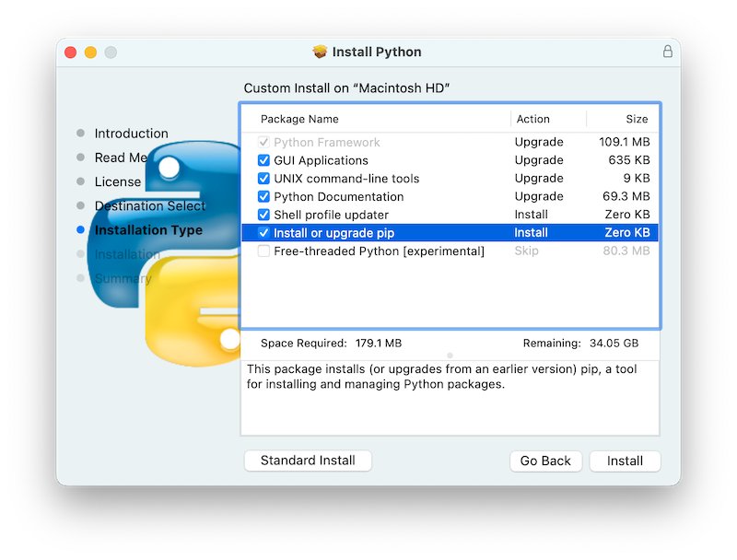Select the Destination Select step
The width and height of the screenshot is (737, 560).
150,205
